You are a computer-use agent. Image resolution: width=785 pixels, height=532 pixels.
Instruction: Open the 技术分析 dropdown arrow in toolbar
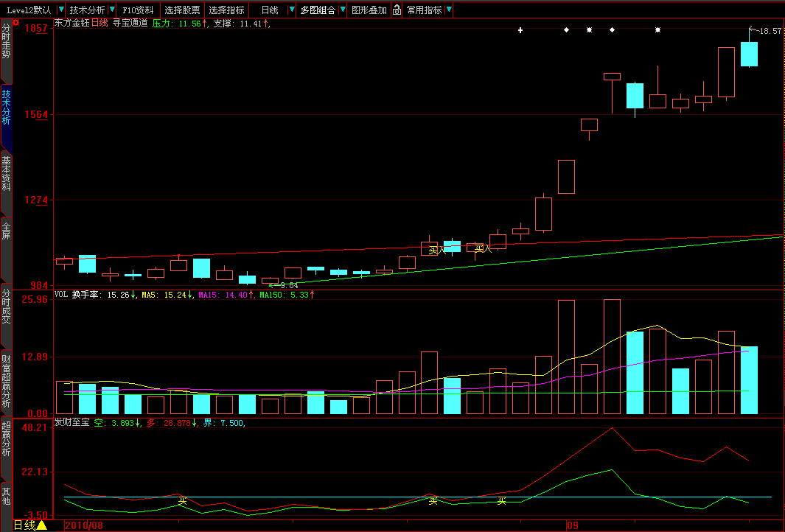click(x=112, y=10)
